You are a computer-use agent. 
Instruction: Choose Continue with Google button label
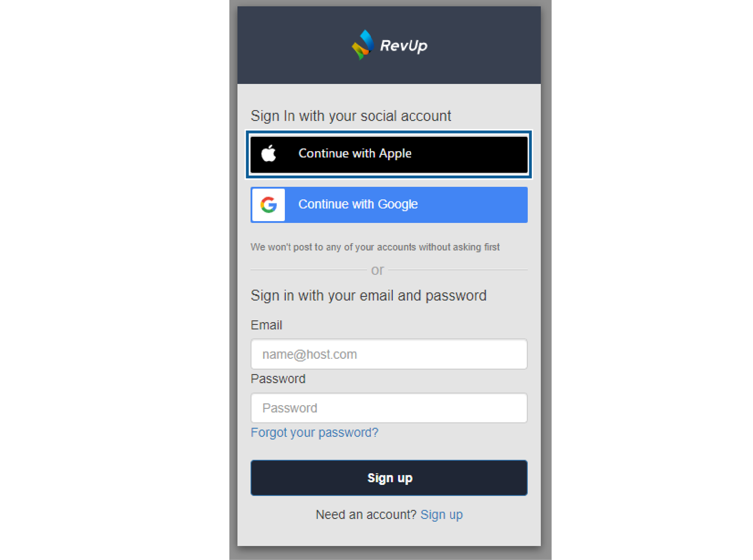(x=358, y=204)
